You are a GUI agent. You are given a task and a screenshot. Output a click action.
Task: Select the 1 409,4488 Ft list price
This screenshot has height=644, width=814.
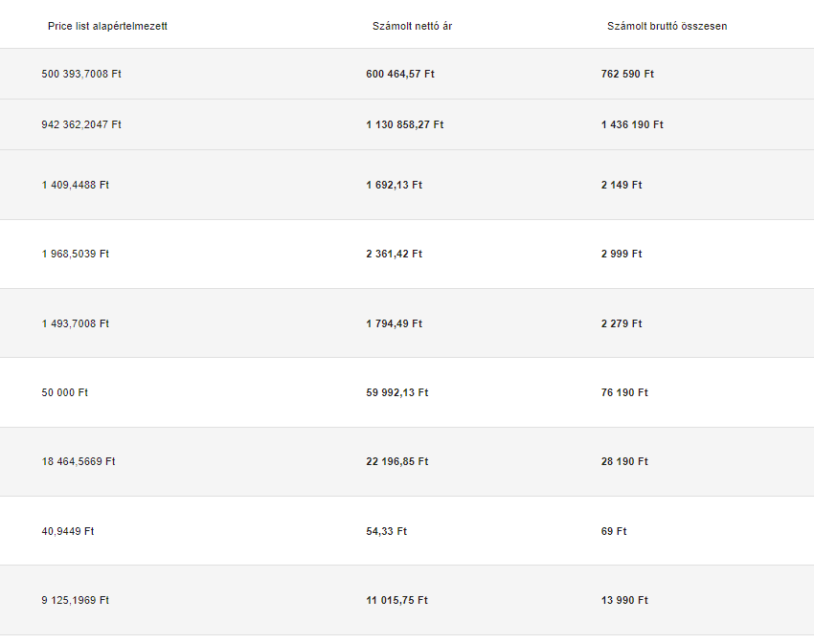(x=76, y=185)
